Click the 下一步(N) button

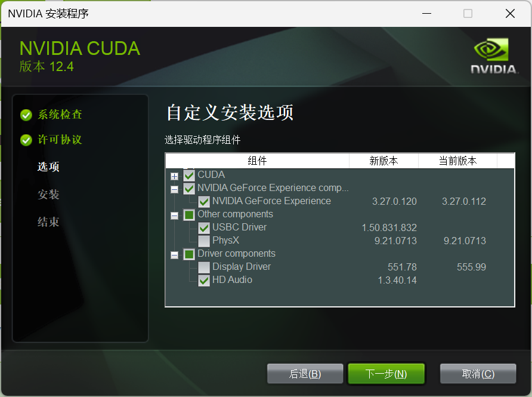[386, 374]
